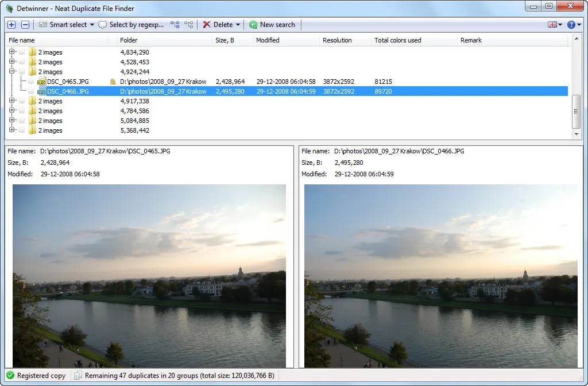This screenshot has height=386, width=588.
Task: Check the checkbox next to DSC_0466.JPG
Action: tap(30, 91)
